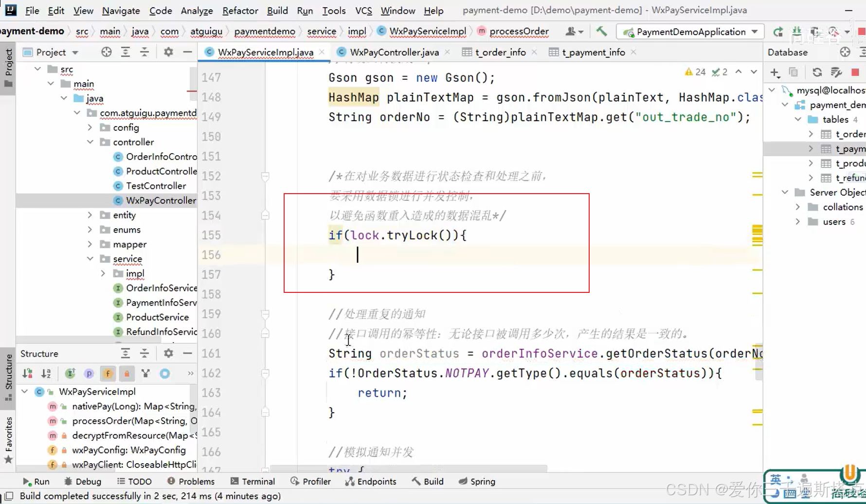866x504 pixels.
Task: Click the New plus icon in Database panel
Action: pos(775,72)
